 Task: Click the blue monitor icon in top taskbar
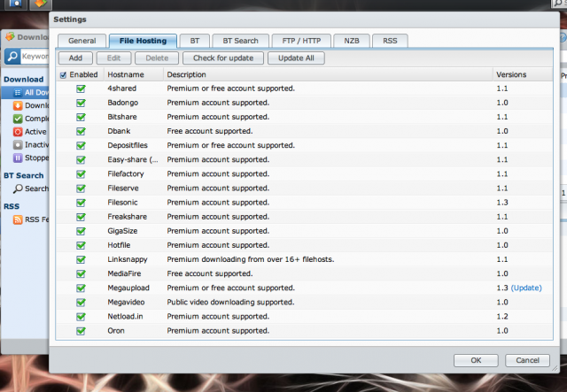tap(15, 4)
